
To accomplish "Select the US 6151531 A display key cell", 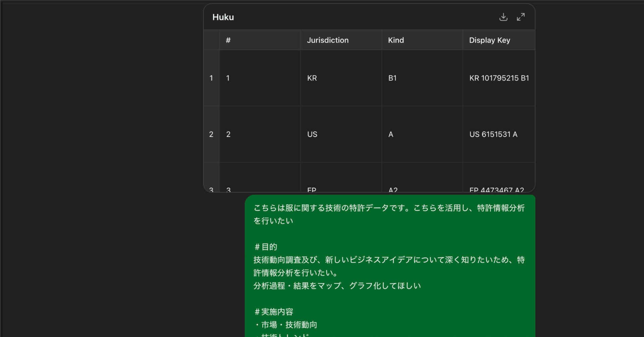I will pos(493,134).
